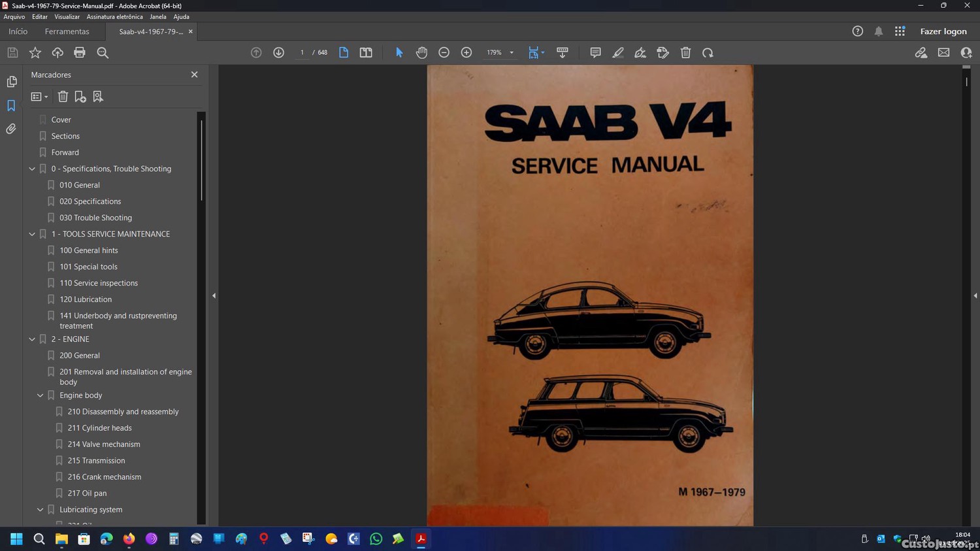Select the Highlight text tool
Image resolution: width=980 pixels, height=551 pixels.
pyautogui.click(x=617, y=52)
